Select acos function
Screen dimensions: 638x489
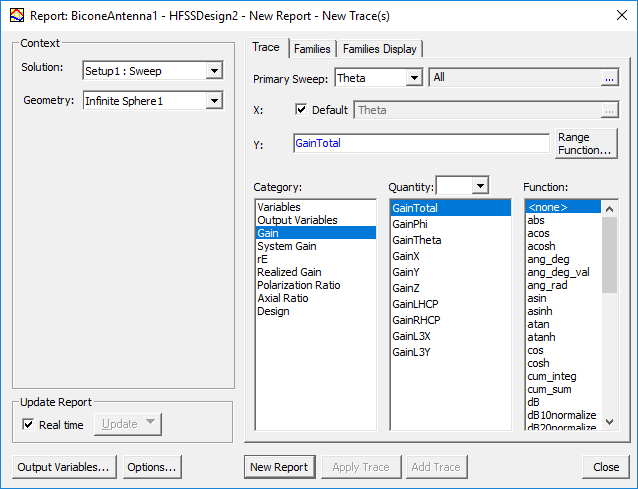563,233
